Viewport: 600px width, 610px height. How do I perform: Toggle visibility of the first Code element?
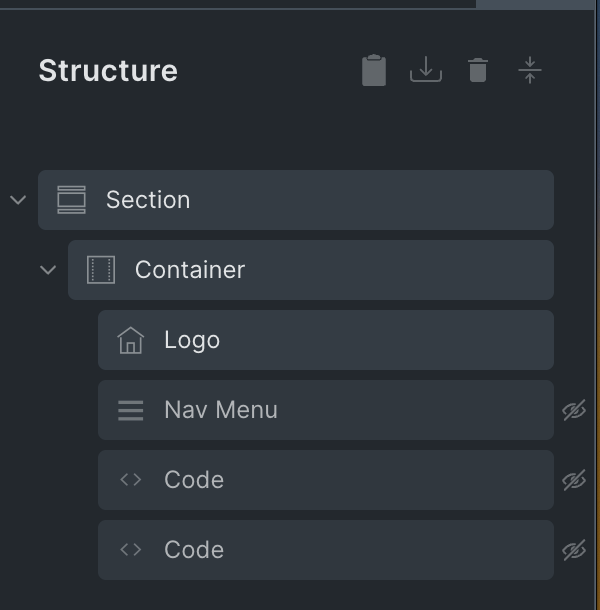point(574,480)
